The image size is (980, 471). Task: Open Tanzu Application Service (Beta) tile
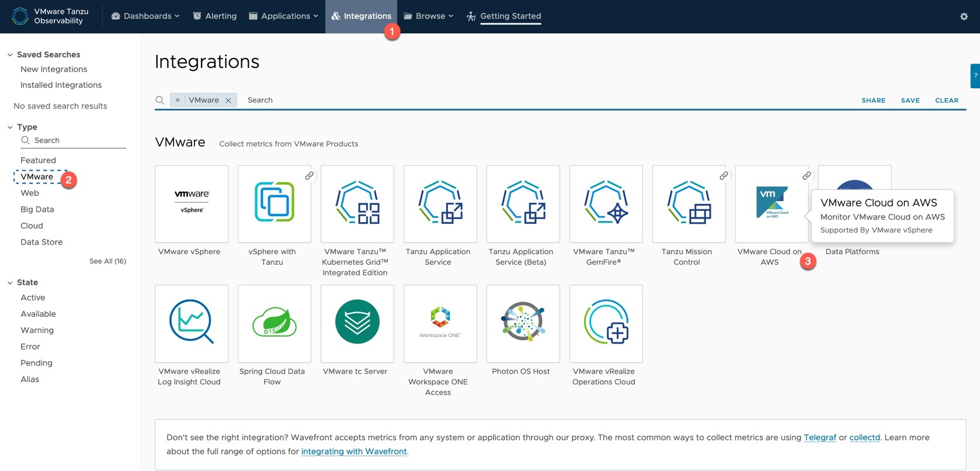click(523, 204)
